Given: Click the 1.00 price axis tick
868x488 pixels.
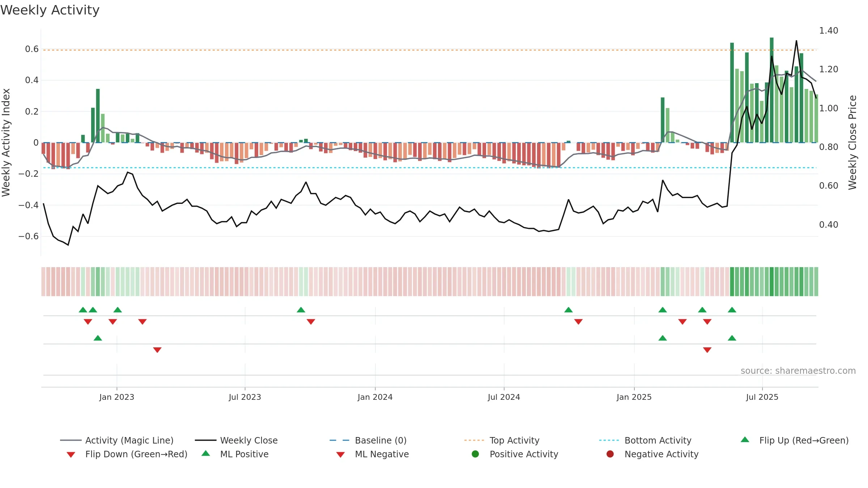Looking at the screenshot, I should [829, 108].
